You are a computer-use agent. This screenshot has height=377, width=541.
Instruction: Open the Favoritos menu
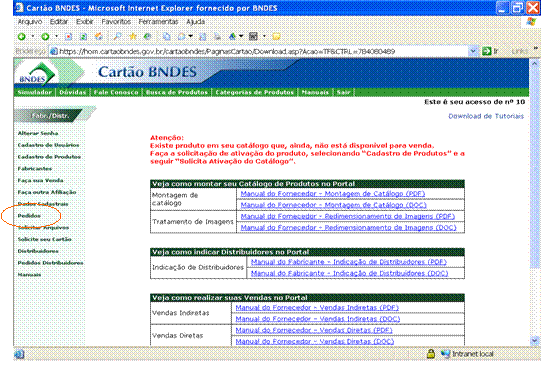tap(116, 22)
